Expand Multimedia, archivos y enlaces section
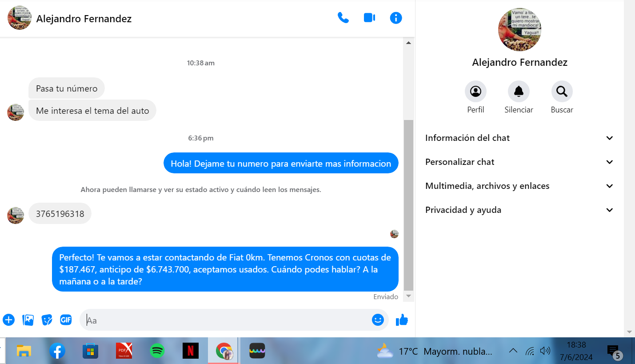Screen dimensions: 635x364 pos(519,186)
